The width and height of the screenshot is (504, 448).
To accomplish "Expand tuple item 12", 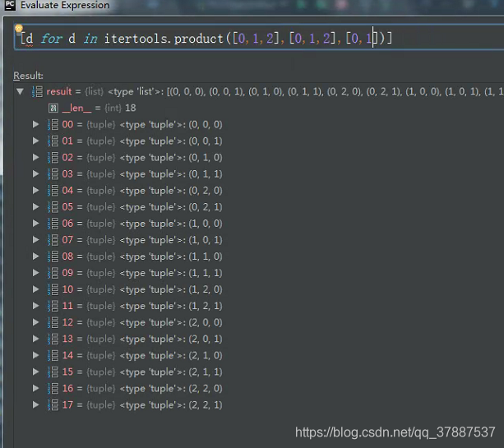I will [x=35, y=322].
